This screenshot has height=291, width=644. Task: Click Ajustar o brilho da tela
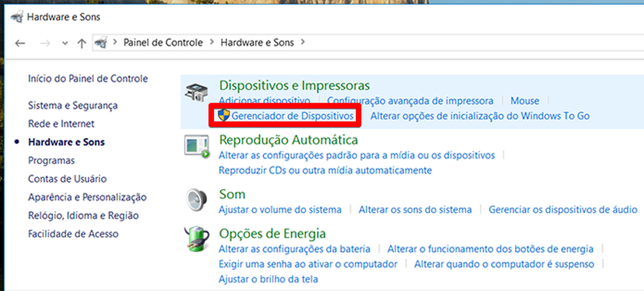[x=268, y=279]
